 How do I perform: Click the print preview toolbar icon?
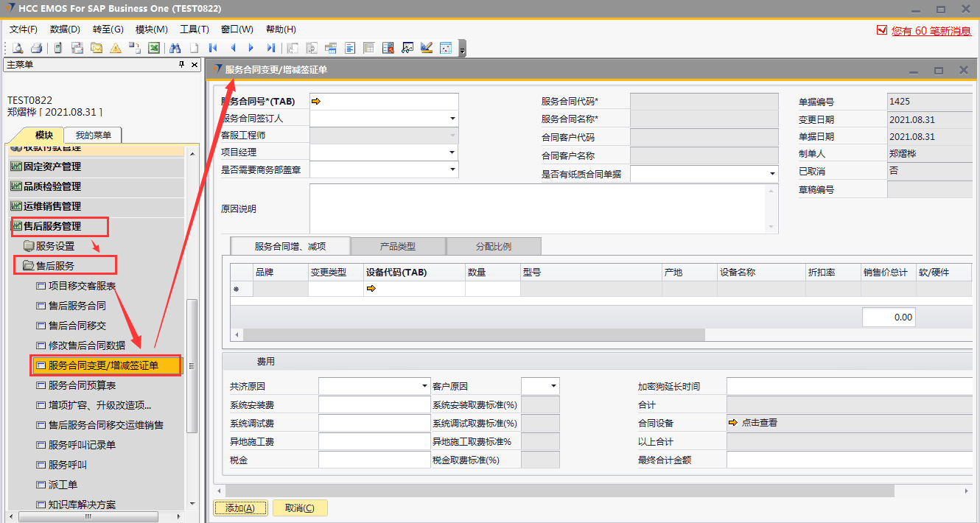click(x=18, y=48)
